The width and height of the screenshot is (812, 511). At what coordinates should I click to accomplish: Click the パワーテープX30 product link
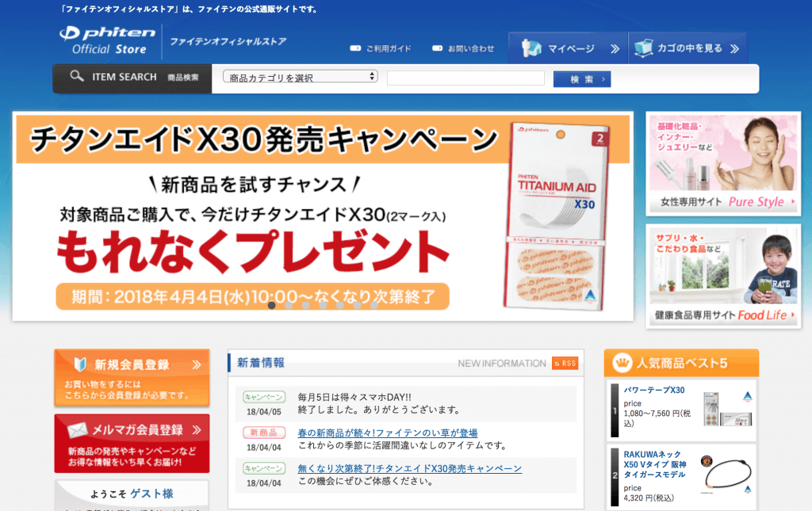point(654,390)
